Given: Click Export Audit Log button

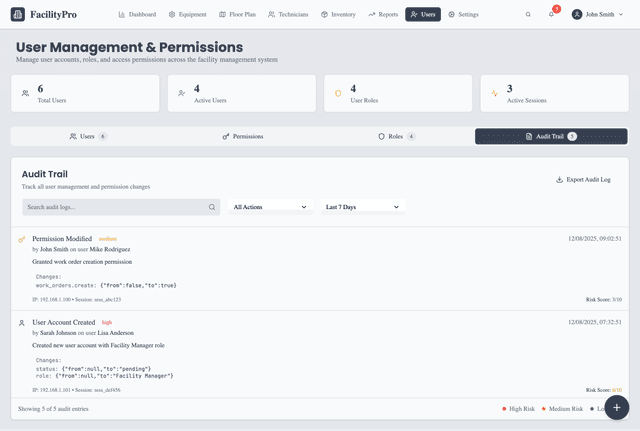Looking at the screenshot, I should [x=583, y=180].
